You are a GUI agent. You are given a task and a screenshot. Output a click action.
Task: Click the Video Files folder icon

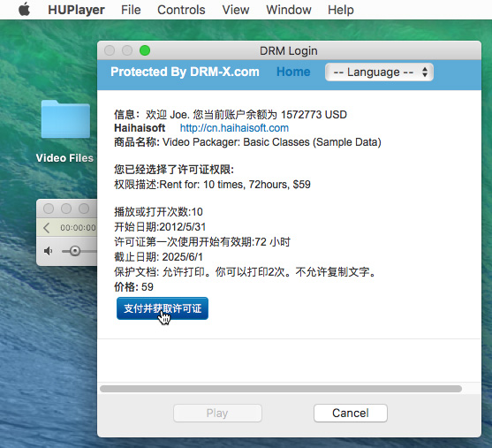(65, 119)
